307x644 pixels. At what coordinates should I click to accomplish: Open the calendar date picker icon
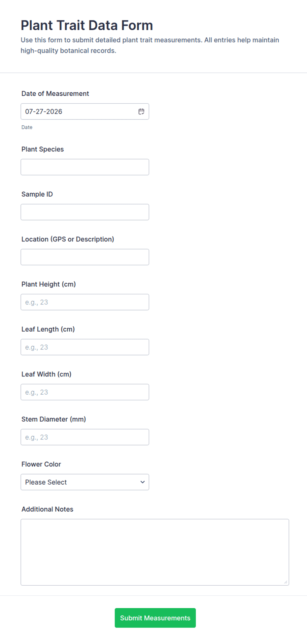[x=141, y=112]
